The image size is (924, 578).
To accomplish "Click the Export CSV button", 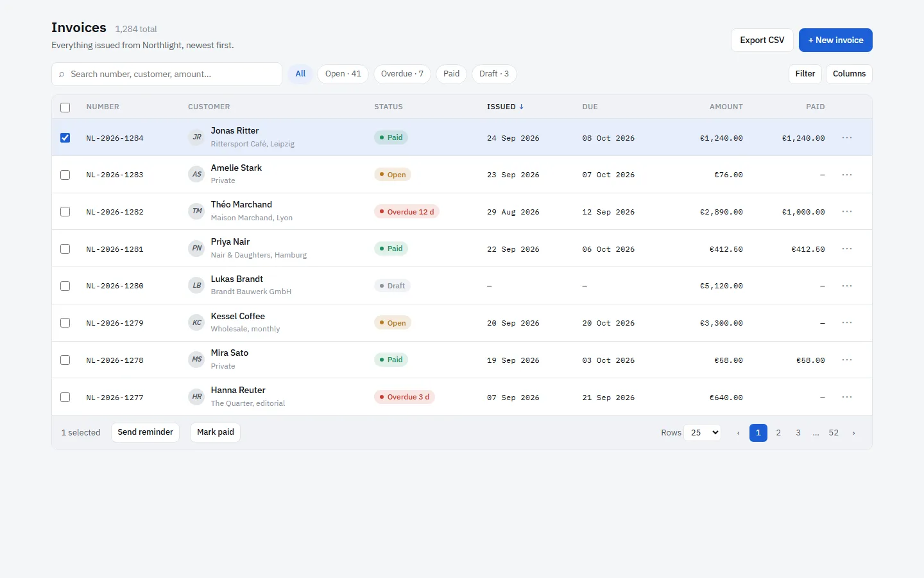I will [x=762, y=40].
